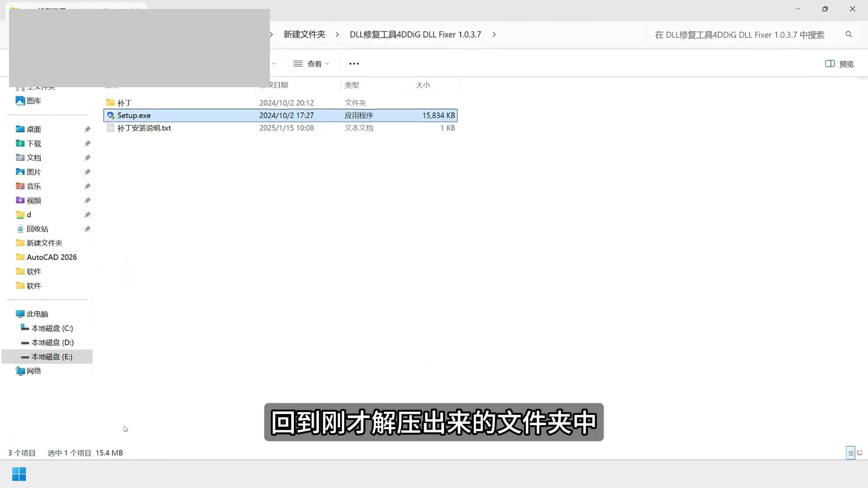The width and height of the screenshot is (868, 488).
Task: Open the 补丁 folder
Action: point(124,103)
